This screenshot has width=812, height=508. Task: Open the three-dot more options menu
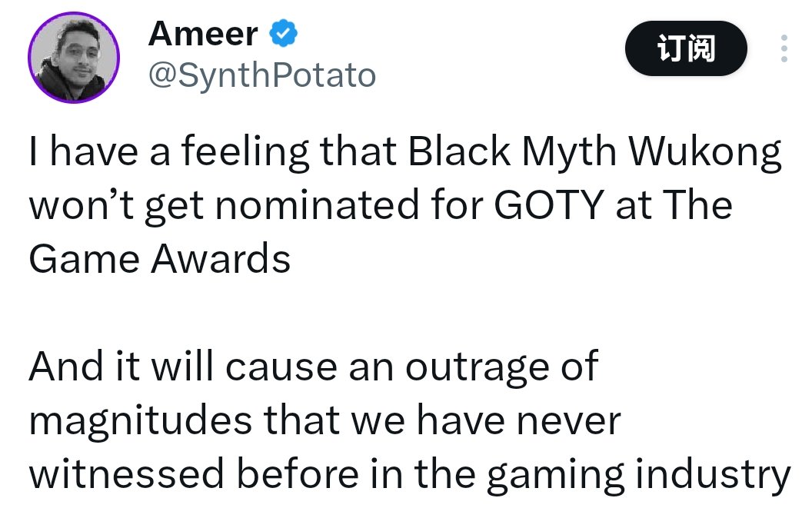[x=784, y=48]
